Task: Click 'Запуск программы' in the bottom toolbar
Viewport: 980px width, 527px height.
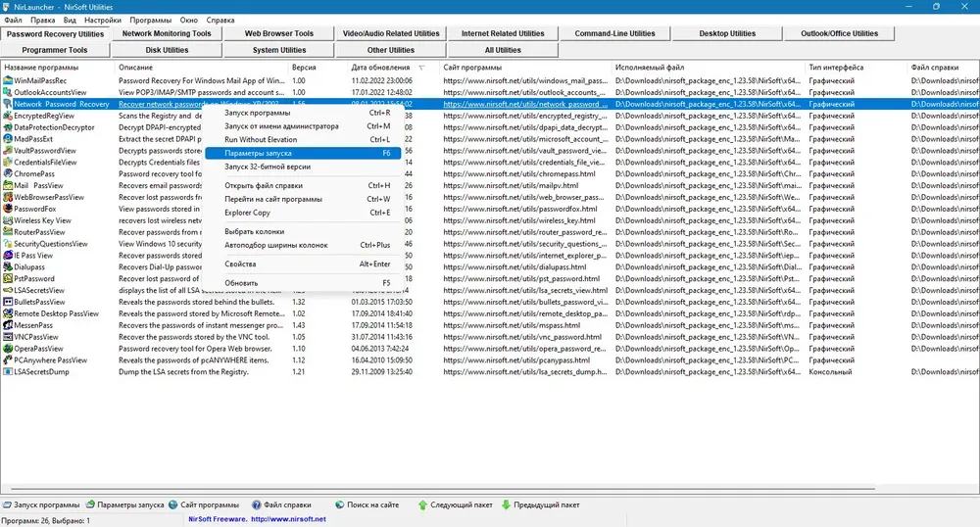Action: coord(41,505)
